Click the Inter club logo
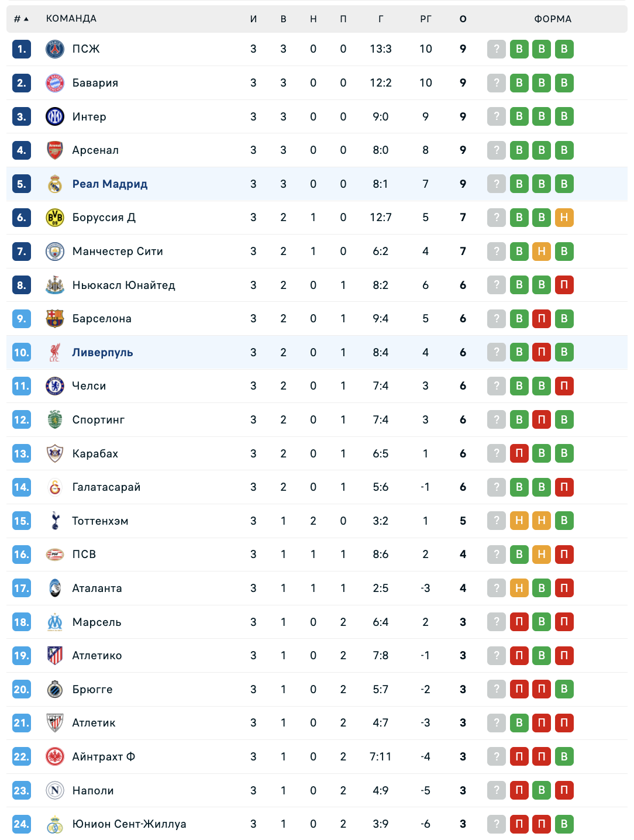 (x=55, y=116)
